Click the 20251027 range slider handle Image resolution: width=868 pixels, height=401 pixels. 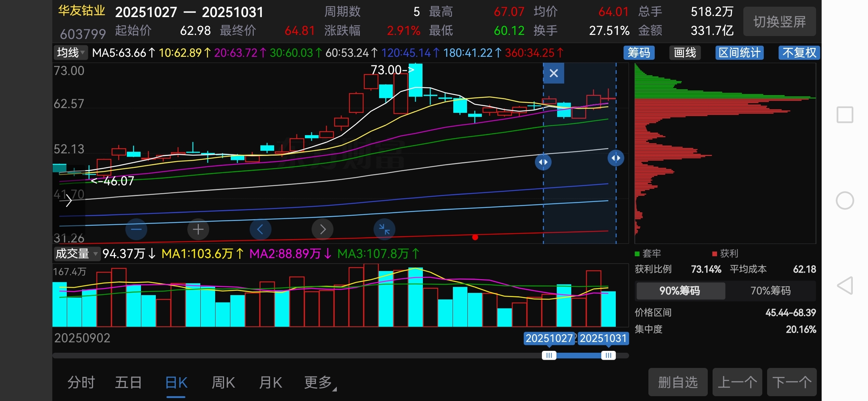(x=549, y=355)
